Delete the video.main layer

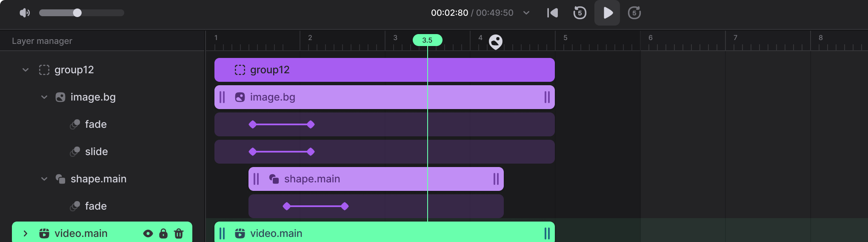point(179,233)
